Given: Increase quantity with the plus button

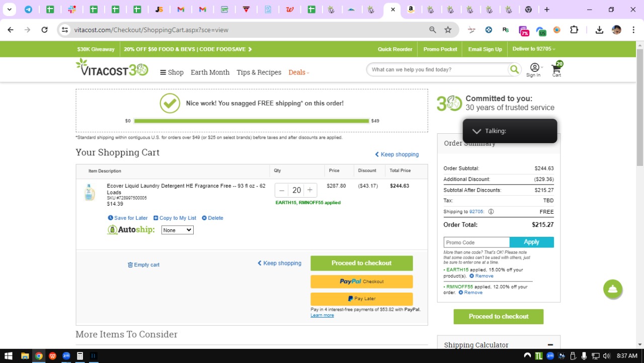Looking at the screenshot, I should (x=310, y=190).
